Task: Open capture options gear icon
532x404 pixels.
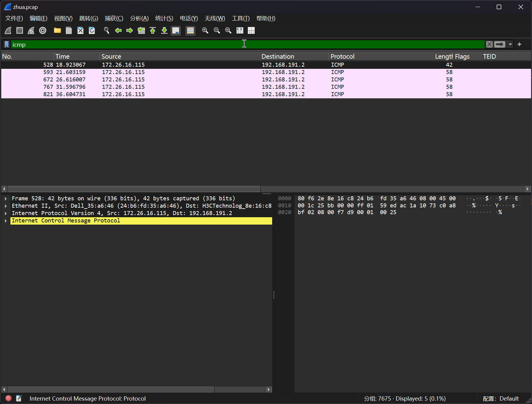Action: pos(43,30)
